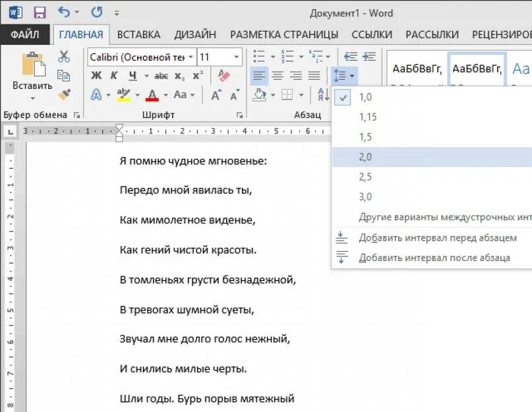
Task: Expand the Paste (Вставить) dropdown arrow
Action: pos(32,98)
